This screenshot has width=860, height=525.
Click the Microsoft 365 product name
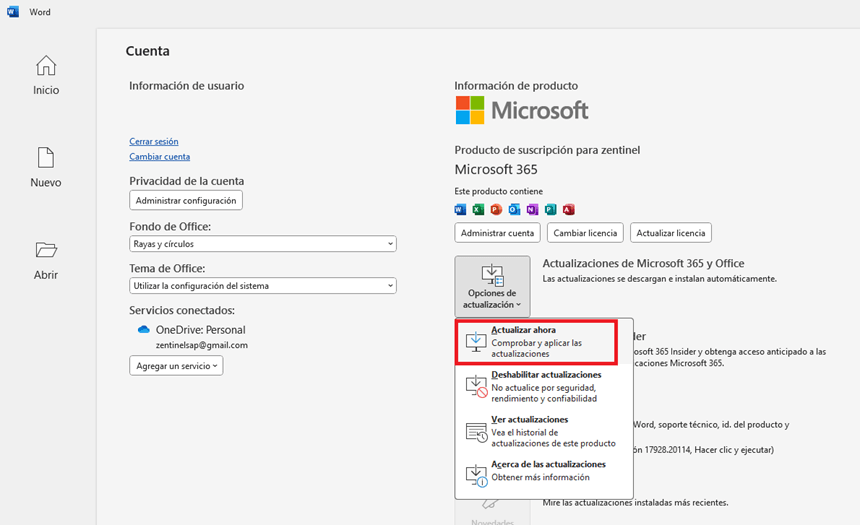(496, 170)
